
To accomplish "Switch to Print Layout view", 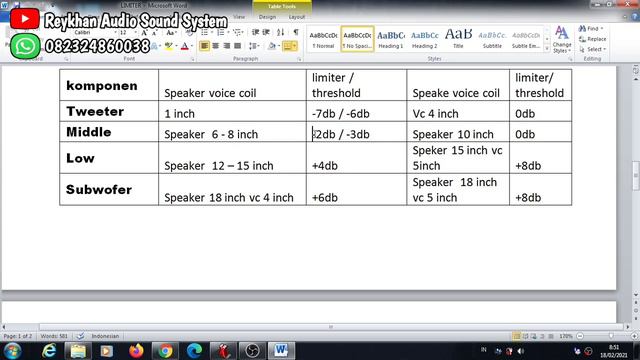I will tap(516, 336).
